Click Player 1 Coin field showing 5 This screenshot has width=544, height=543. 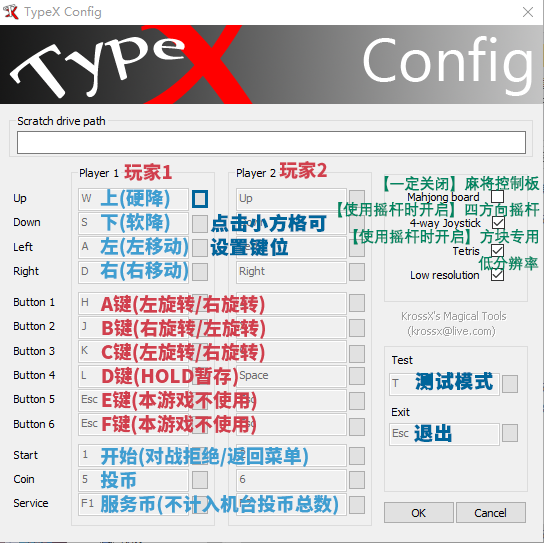tap(133, 480)
